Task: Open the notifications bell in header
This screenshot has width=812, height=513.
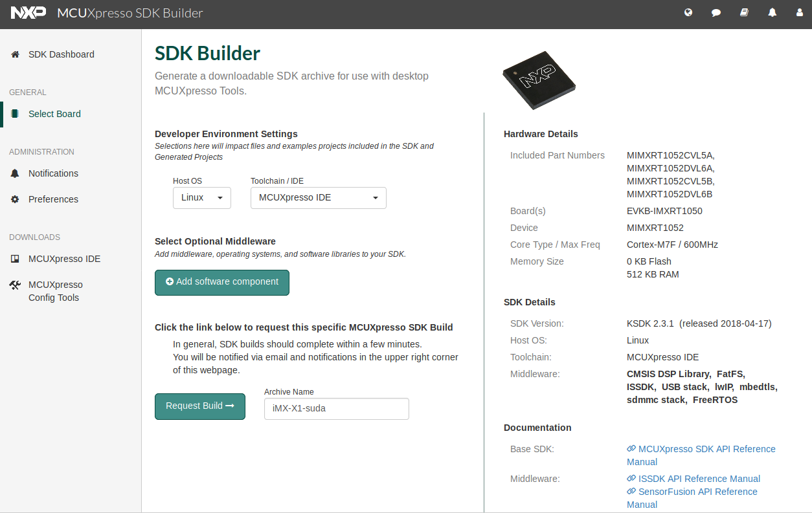Action: (773, 12)
